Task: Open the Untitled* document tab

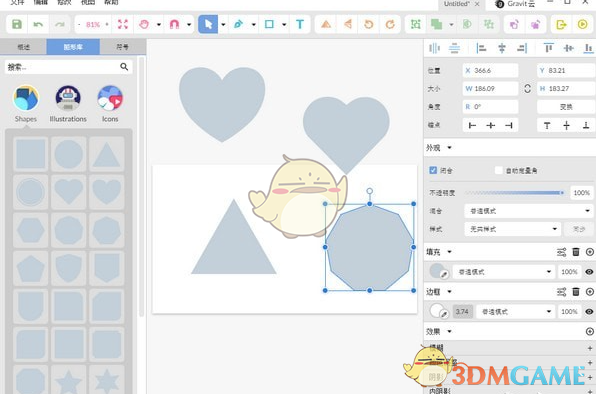Action: point(457,4)
